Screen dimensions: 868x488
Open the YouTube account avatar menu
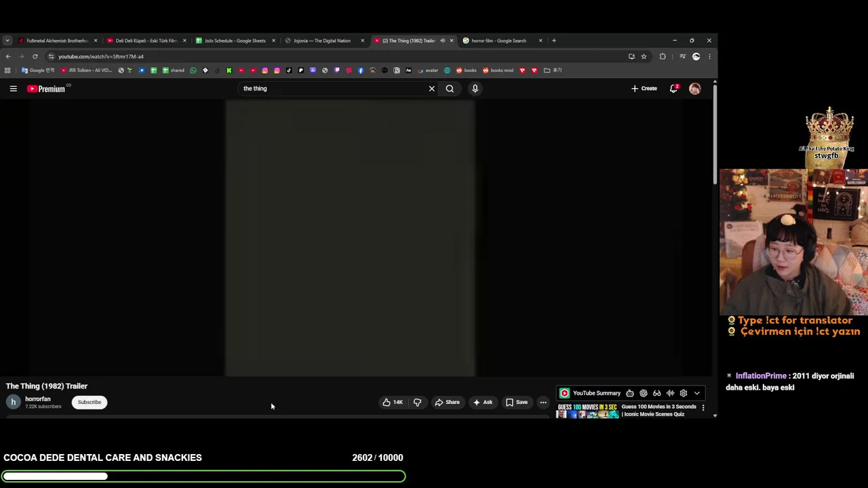pos(695,89)
